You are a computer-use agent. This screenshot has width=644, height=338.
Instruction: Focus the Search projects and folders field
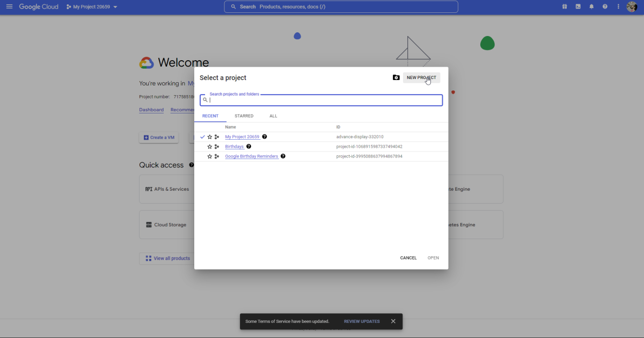click(x=321, y=100)
